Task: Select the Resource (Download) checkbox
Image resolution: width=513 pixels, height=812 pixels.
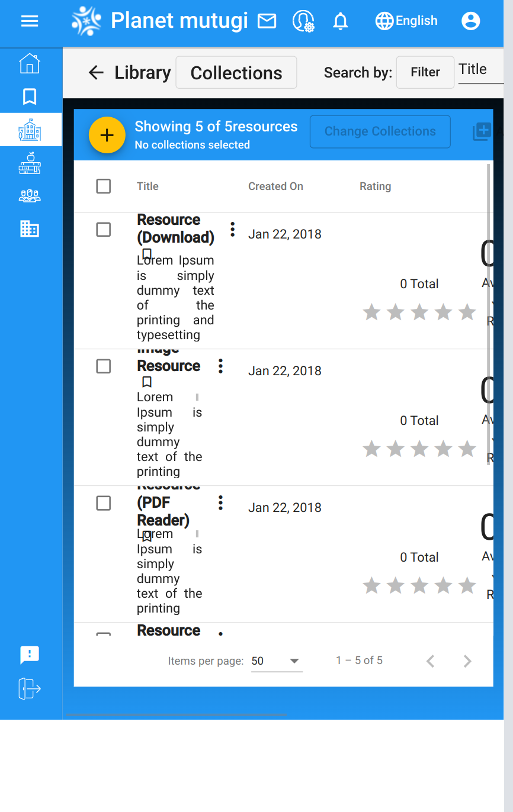Action: point(103,229)
